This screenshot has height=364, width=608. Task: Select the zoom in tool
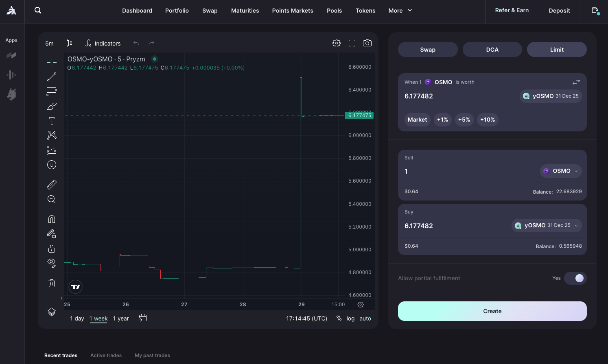[x=52, y=199]
